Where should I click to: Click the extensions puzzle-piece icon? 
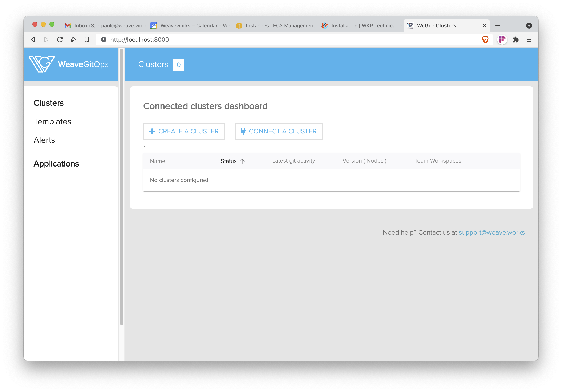tap(515, 39)
